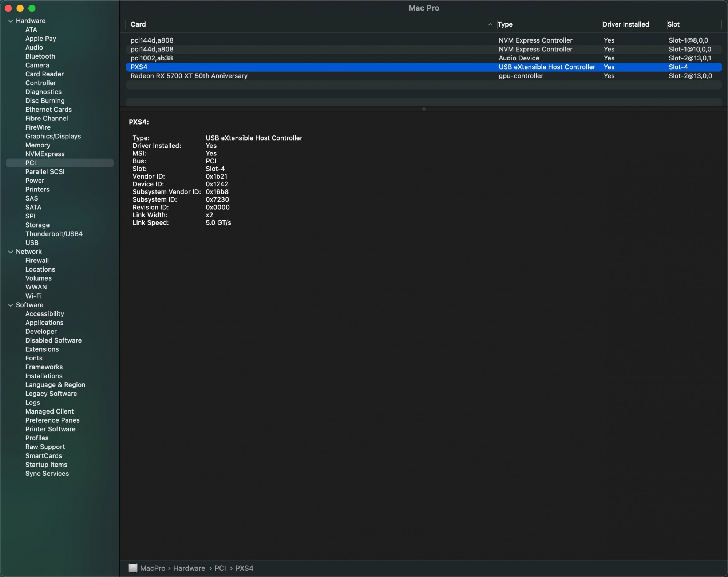Select Graphics/Displays in the sidebar
The height and width of the screenshot is (577, 728).
[x=53, y=136]
